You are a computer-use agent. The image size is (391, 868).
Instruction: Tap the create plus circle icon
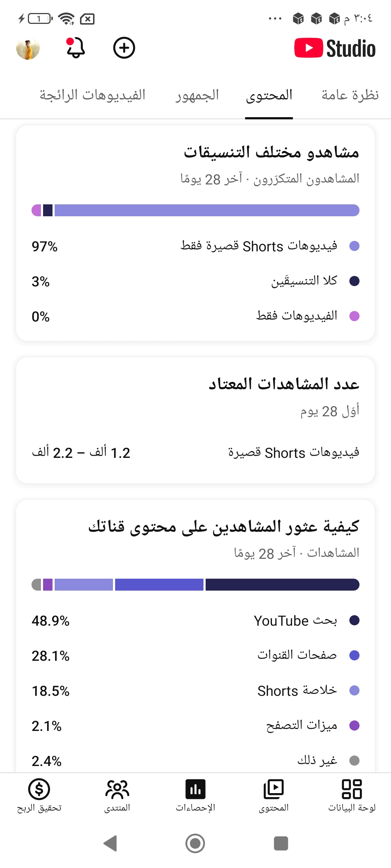(124, 48)
